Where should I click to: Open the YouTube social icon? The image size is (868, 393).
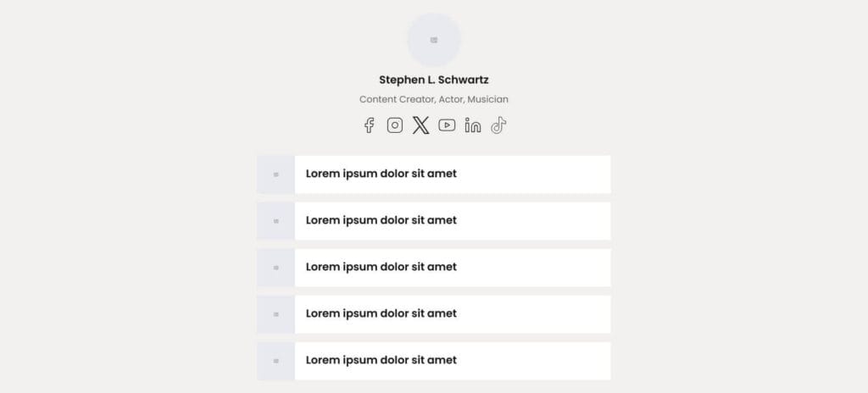(x=447, y=125)
